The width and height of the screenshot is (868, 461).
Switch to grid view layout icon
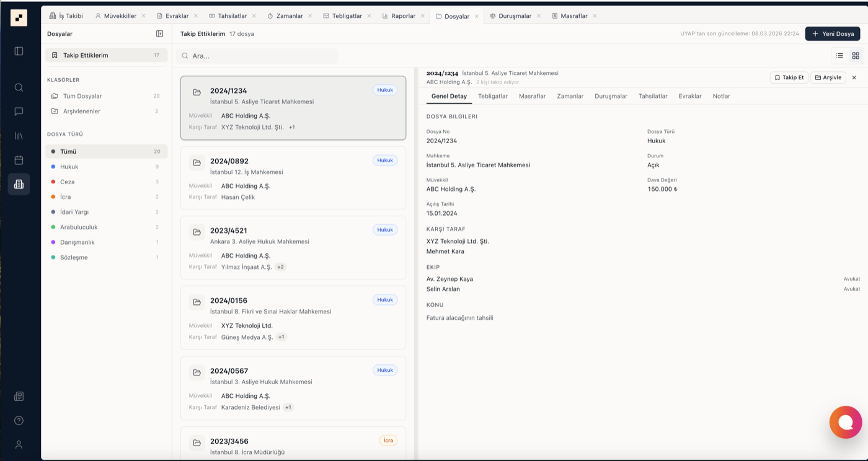[856, 56]
